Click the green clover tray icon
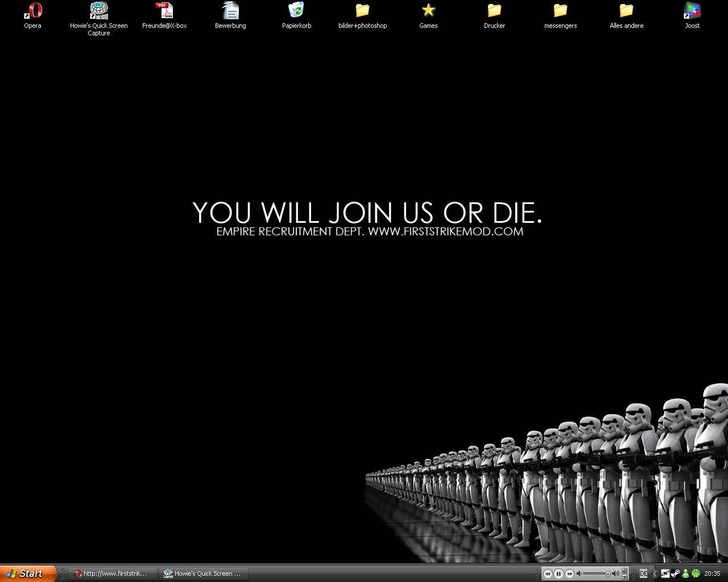The height and width of the screenshot is (582, 728). (x=695, y=573)
